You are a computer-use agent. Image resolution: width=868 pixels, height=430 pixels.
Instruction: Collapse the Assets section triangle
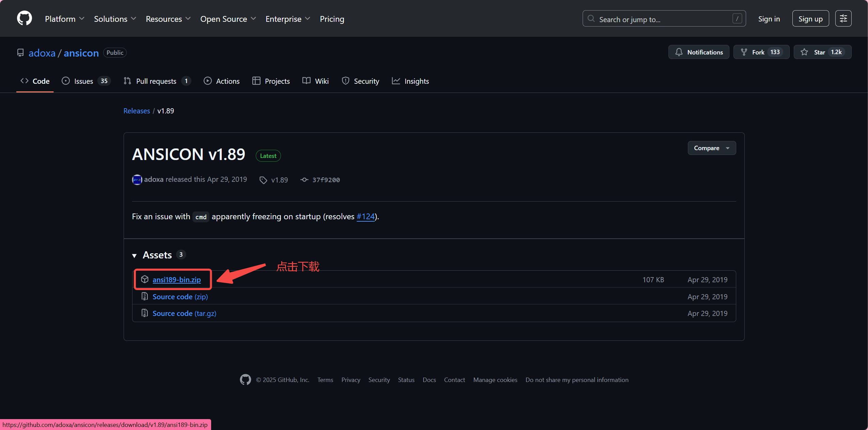[135, 255]
